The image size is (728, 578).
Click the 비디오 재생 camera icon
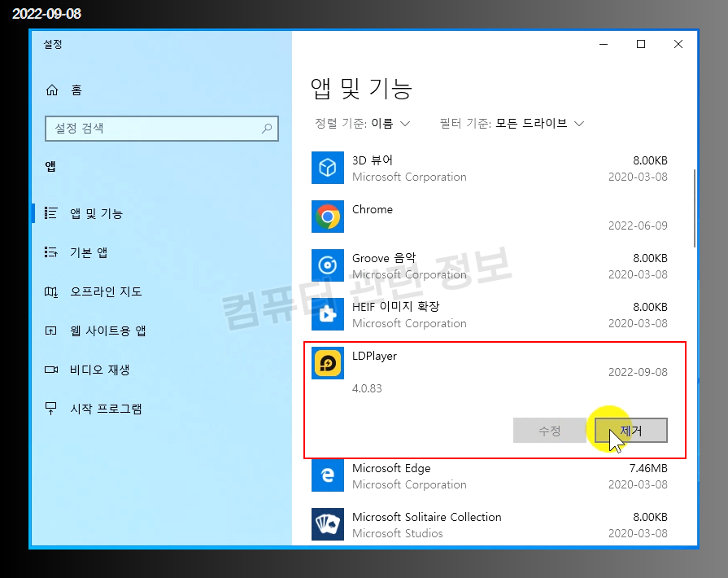(51, 370)
